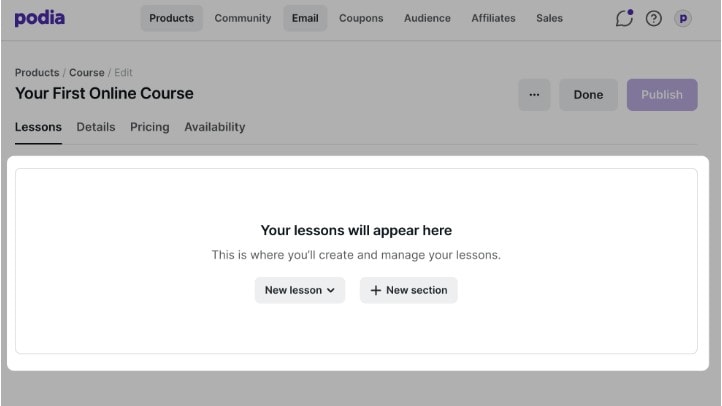Open the chat messages icon

pos(625,18)
